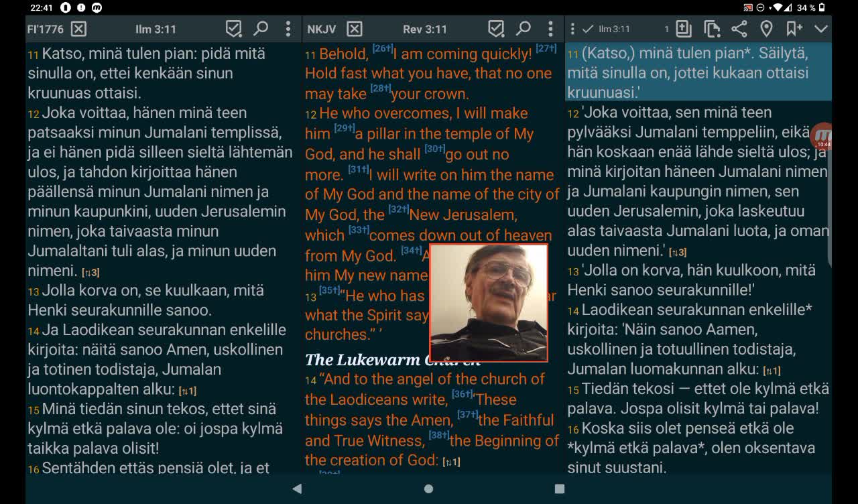Open footnote 28† before 'your crown'

[380, 88]
